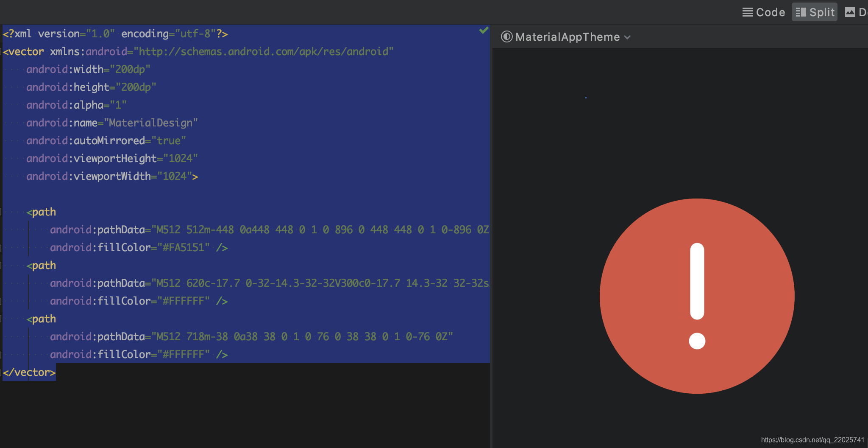This screenshot has width=868, height=448.
Task: Click the android:height="200dp" attribute line
Action: point(92,87)
